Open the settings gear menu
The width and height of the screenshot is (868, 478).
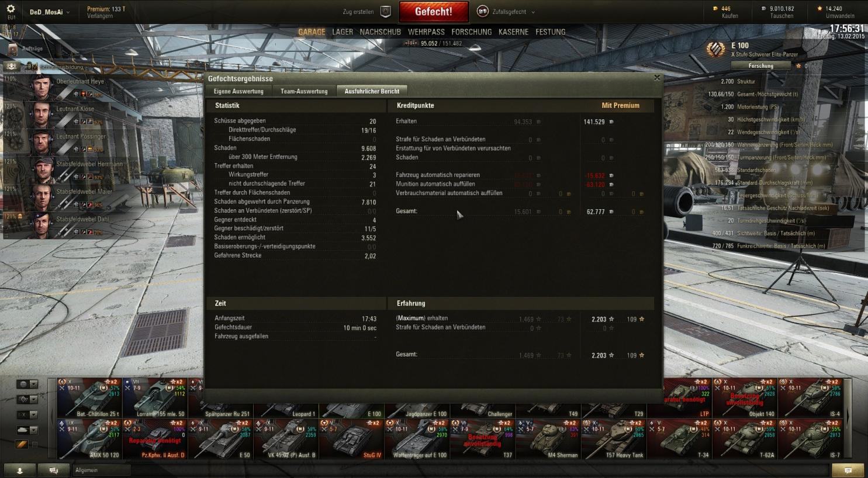coord(11,9)
